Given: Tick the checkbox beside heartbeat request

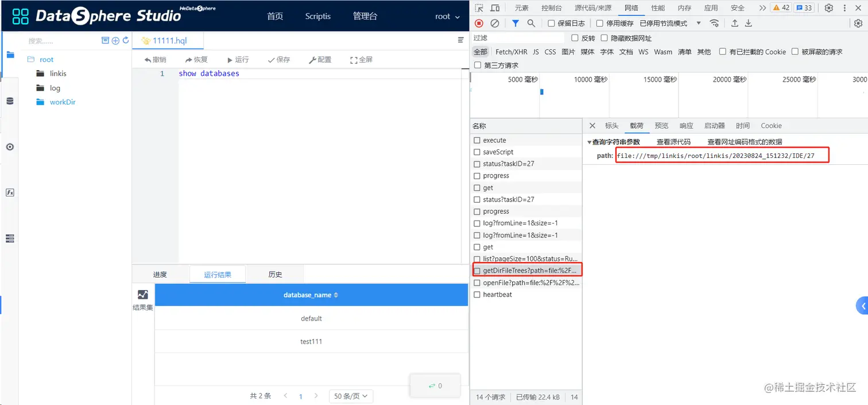Looking at the screenshot, I should (477, 295).
